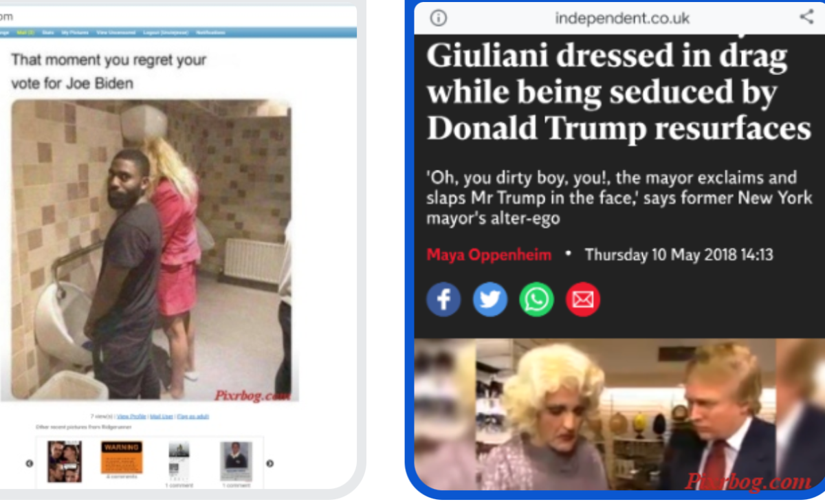The image size is (825, 504).
Task: Go to previous recent pictures arrow
Action: pos(30,463)
